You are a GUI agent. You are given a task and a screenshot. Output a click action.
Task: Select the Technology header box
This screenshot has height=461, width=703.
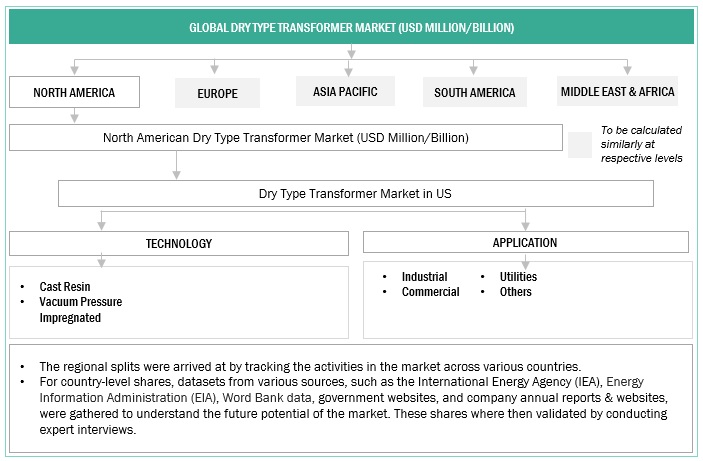[178, 243]
